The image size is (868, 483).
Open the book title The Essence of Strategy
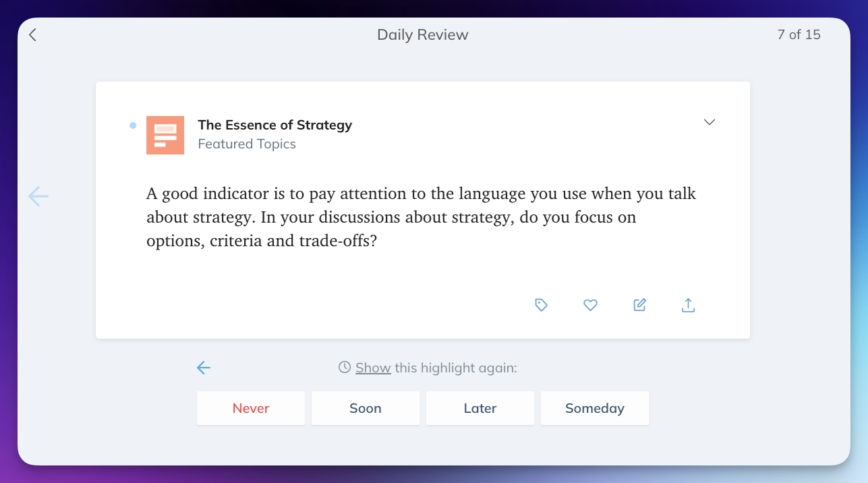[274, 125]
